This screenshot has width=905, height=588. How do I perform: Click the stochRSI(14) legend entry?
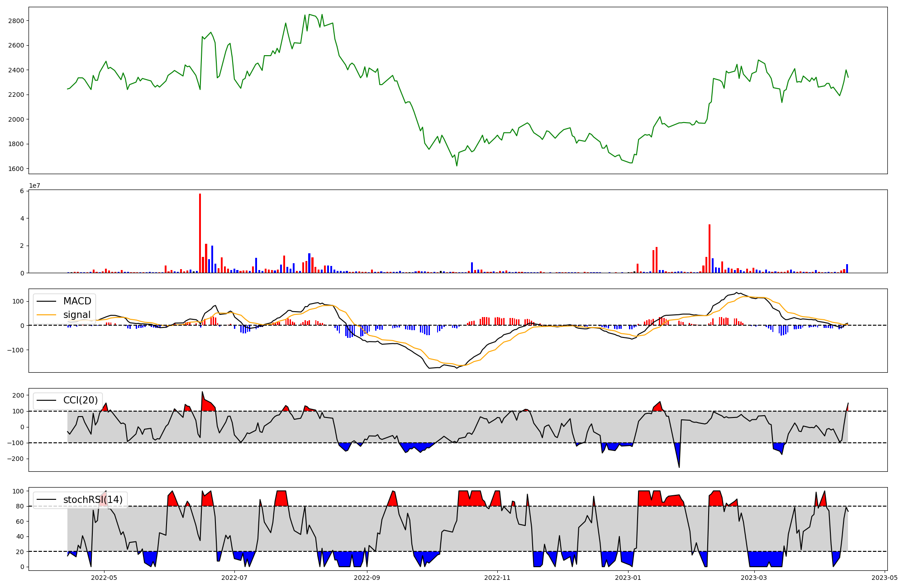[x=93, y=500]
